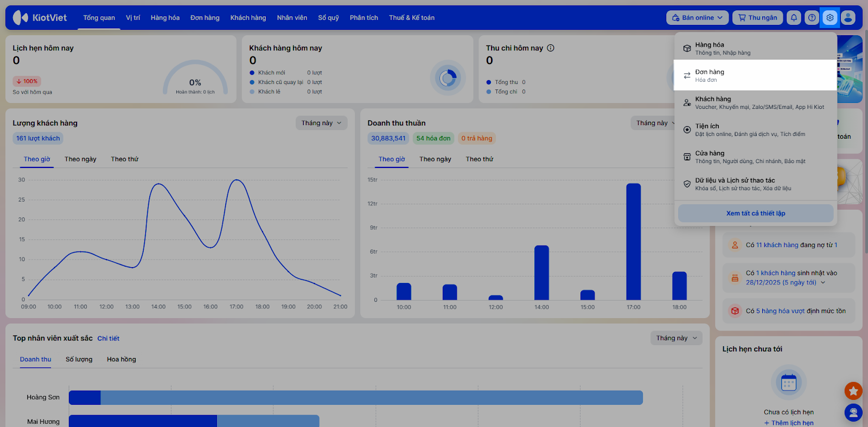Viewport: 868px width, 427px height.
Task: Open Phân tích in the top navigation
Action: click(x=364, y=18)
